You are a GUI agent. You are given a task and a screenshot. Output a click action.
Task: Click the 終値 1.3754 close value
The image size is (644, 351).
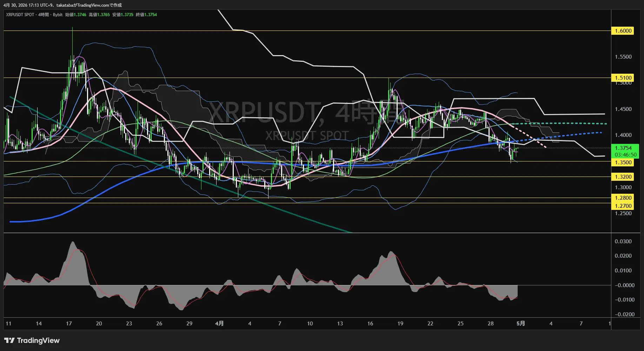pyautogui.click(x=146, y=15)
